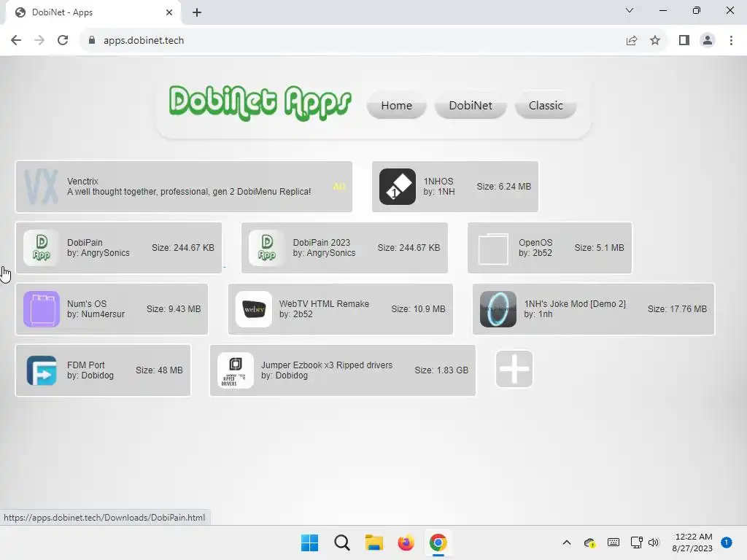Click the 1NHOS eraser app icon
Image resolution: width=747 pixels, height=560 pixels.
coord(398,187)
